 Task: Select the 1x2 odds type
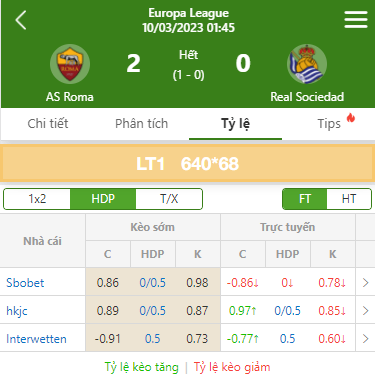pos(37,199)
